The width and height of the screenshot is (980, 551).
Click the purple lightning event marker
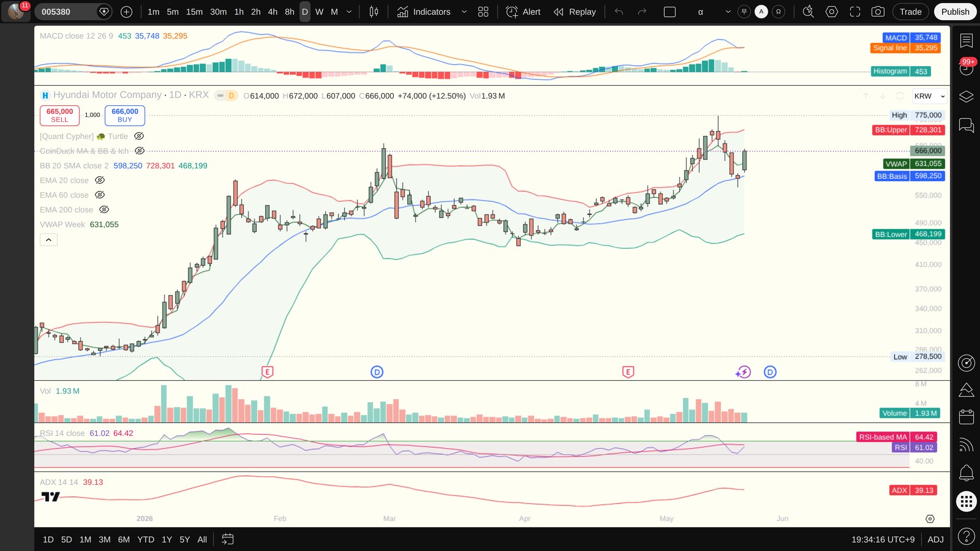tap(744, 372)
